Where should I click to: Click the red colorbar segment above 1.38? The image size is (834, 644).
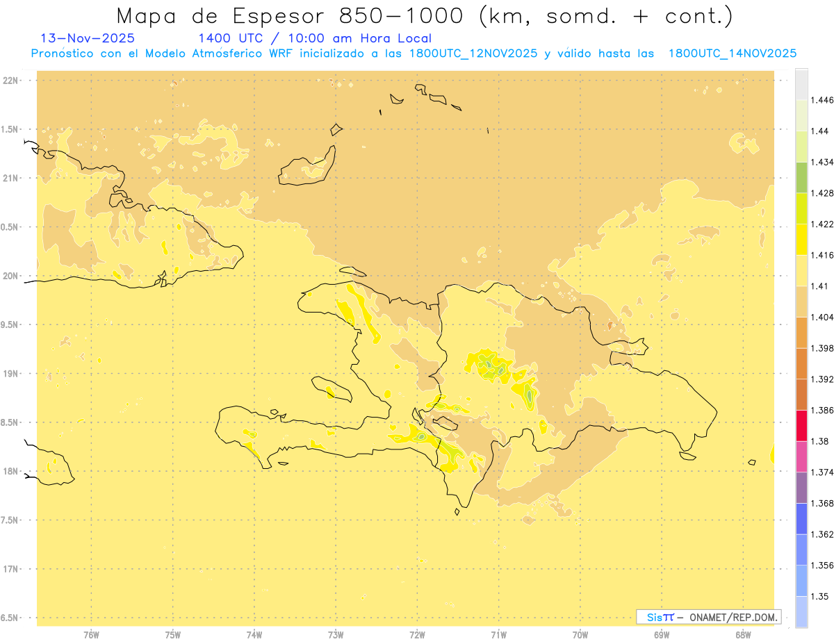801,425
